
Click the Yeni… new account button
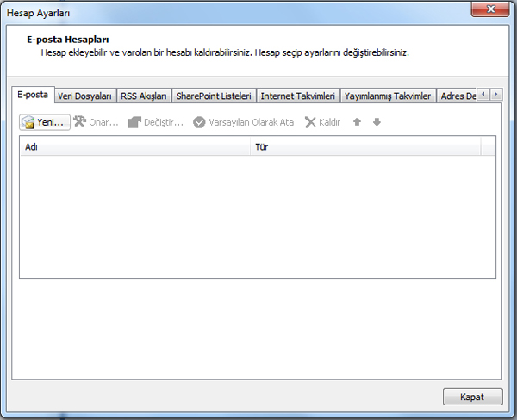tap(45, 122)
